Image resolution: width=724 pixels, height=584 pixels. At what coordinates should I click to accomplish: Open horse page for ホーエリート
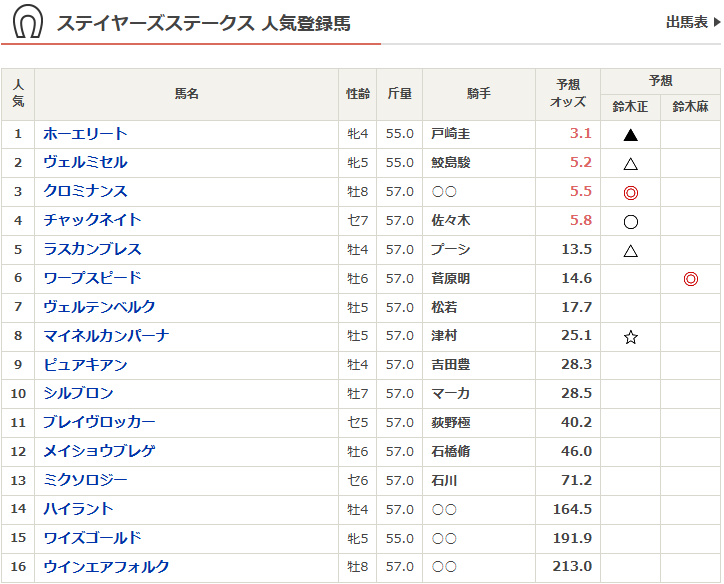85,134
